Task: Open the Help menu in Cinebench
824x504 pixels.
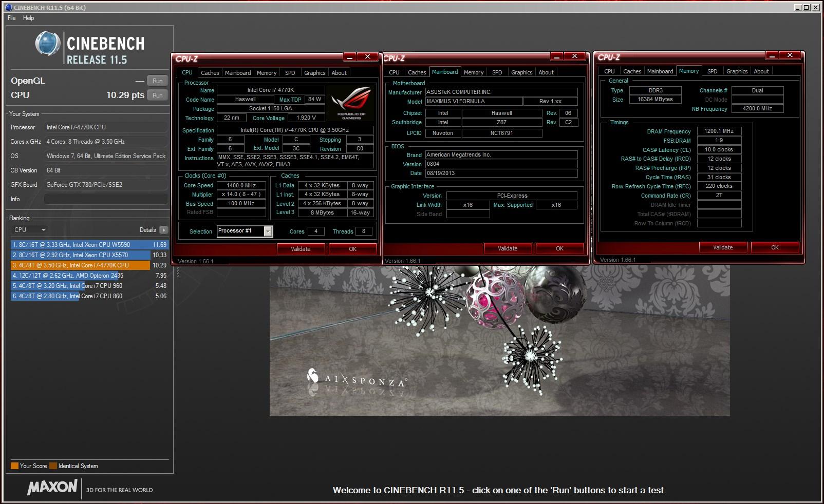Action: click(x=28, y=18)
